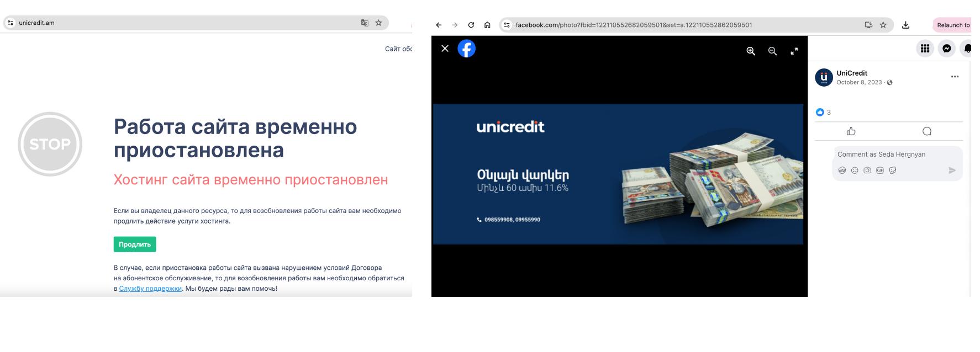The height and width of the screenshot is (352, 980).
Task: Click the Relaunch to update button
Action: pos(952,25)
